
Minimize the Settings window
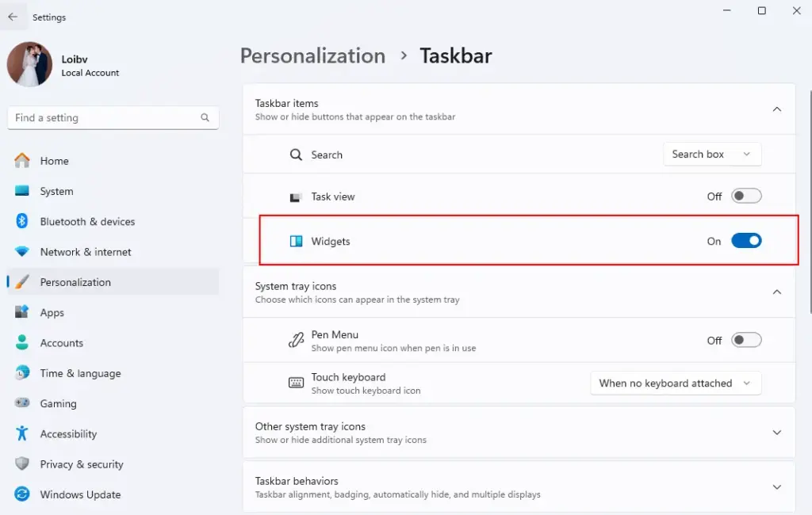727,10
